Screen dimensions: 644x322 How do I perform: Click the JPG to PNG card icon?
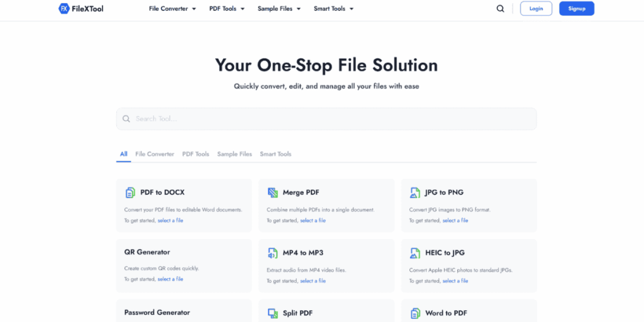coord(415,192)
